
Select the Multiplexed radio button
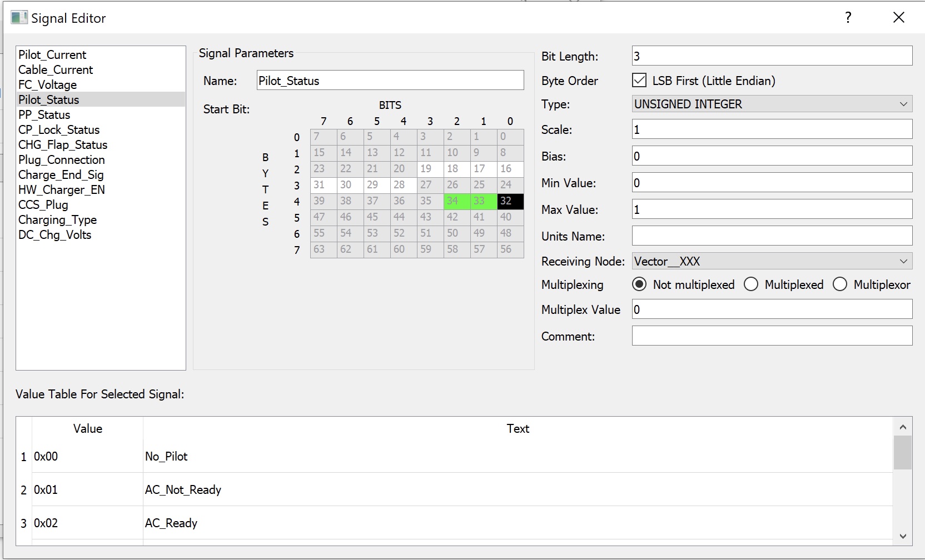751,284
